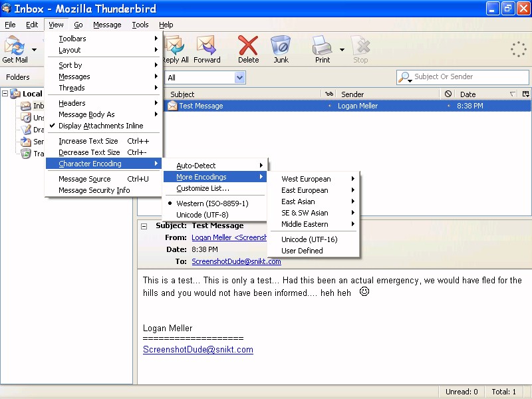Click the Test Message envelope icon
Viewport: 532px width, 399px height.
click(x=172, y=106)
